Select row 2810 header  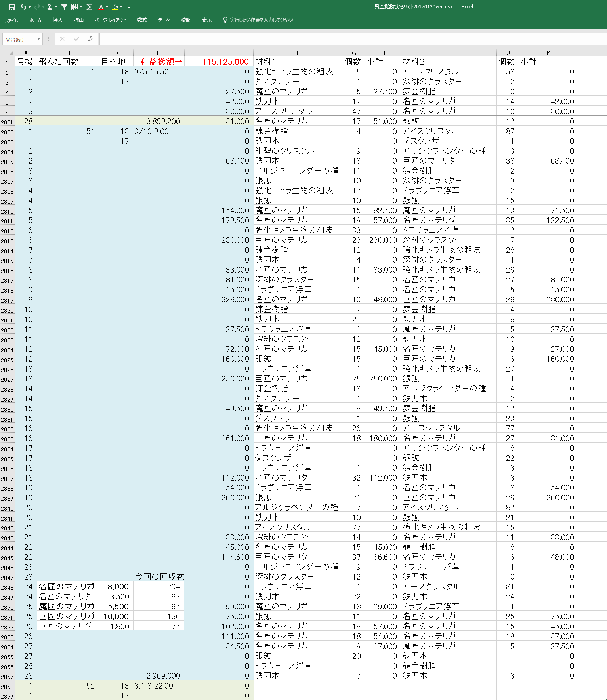(7, 211)
